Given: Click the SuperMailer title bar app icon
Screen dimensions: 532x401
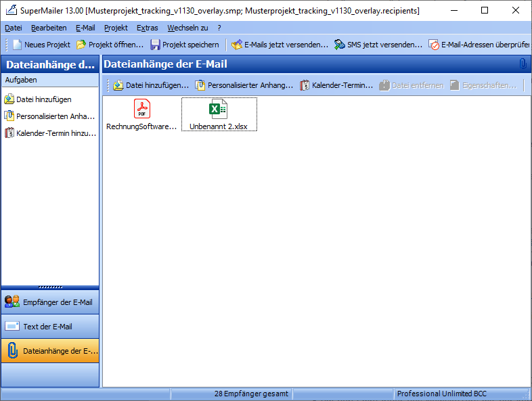Looking at the screenshot, I should (12, 10).
